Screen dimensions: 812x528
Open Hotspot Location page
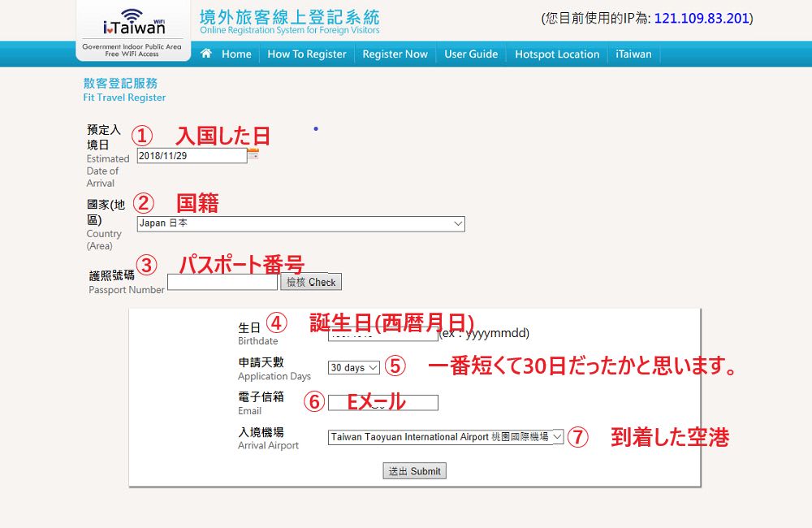pos(557,54)
